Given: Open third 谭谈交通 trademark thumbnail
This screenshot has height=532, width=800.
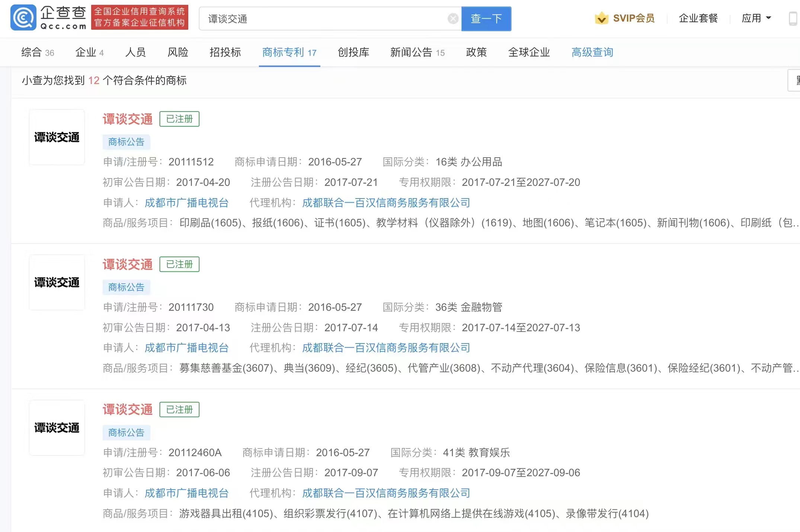Looking at the screenshot, I should [57, 428].
